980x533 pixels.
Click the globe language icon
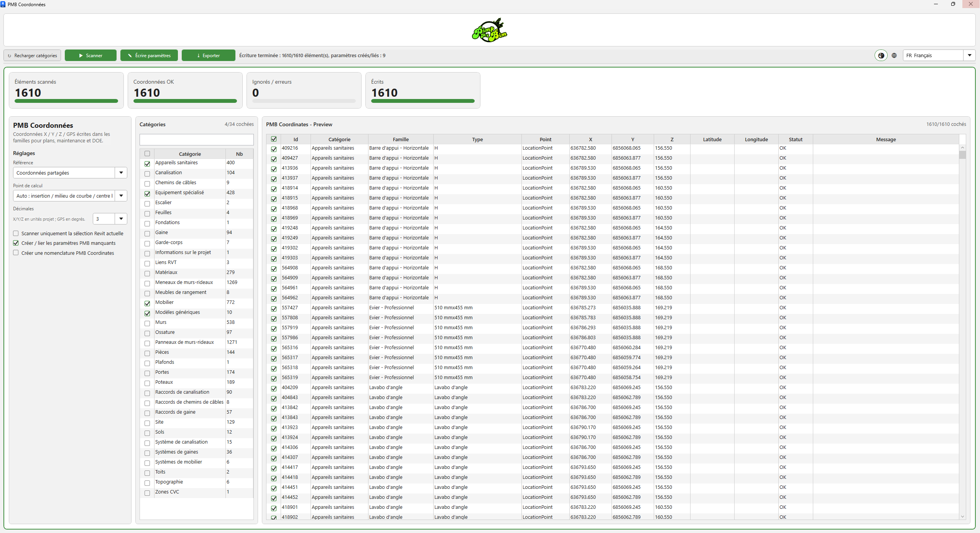click(x=894, y=55)
